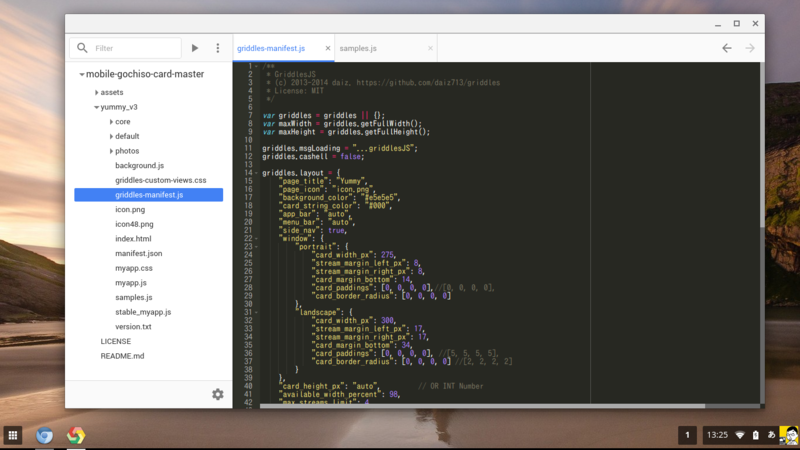The width and height of the screenshot is (800, 450).
Task: Open icon.png file
Action: click(x=130, y=209)
